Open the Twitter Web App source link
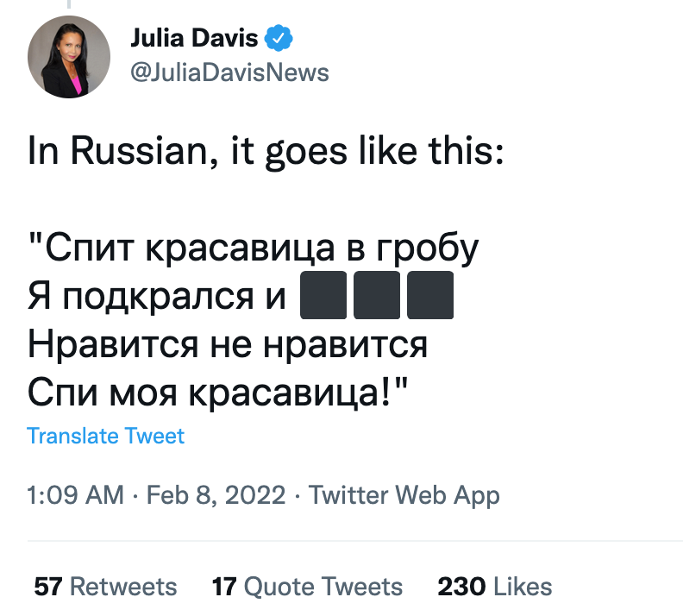 [x=404, y=495]
